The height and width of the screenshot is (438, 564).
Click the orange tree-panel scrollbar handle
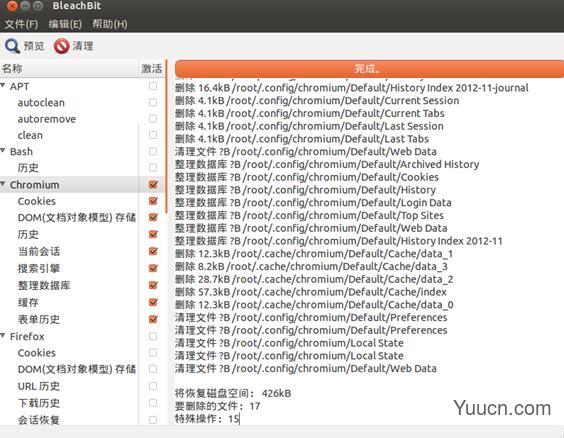pos(167,137)
